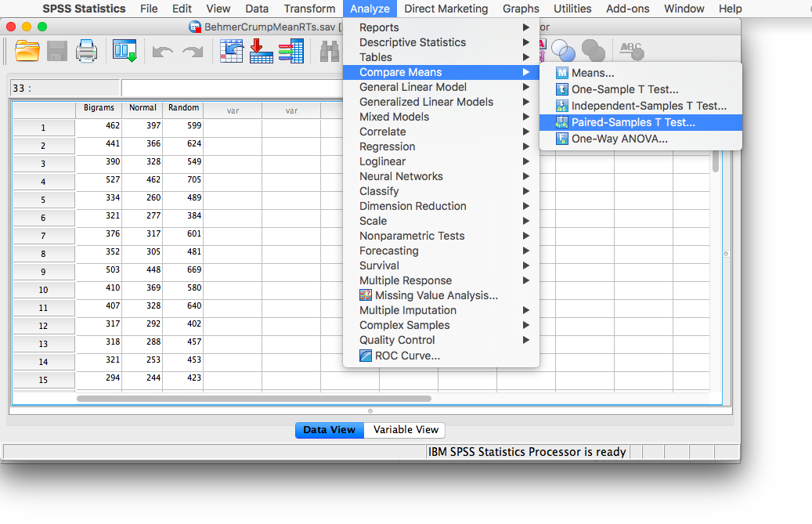812x524 pixels.
Task: Click the Save file floppy disk icon
Action: pos(57,51)
